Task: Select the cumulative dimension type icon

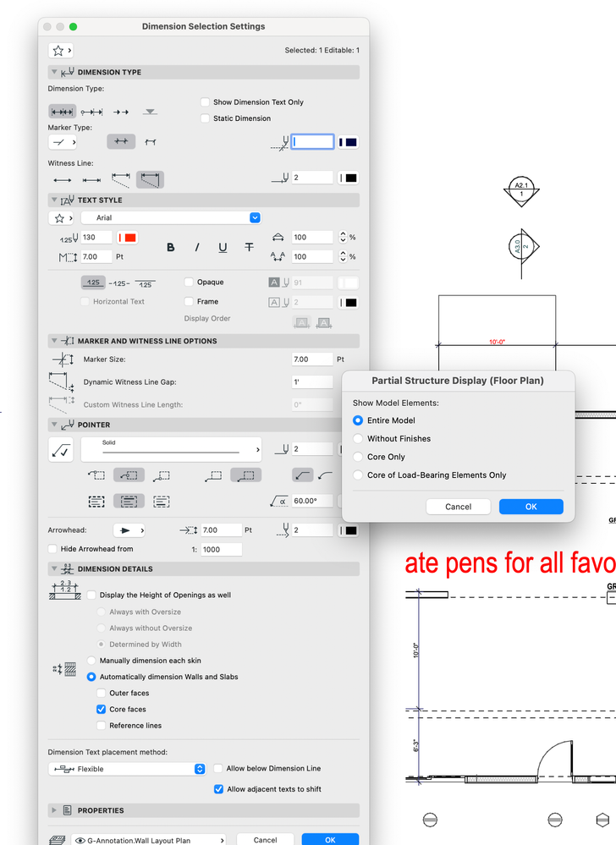Action: click(x=91, y=112)
